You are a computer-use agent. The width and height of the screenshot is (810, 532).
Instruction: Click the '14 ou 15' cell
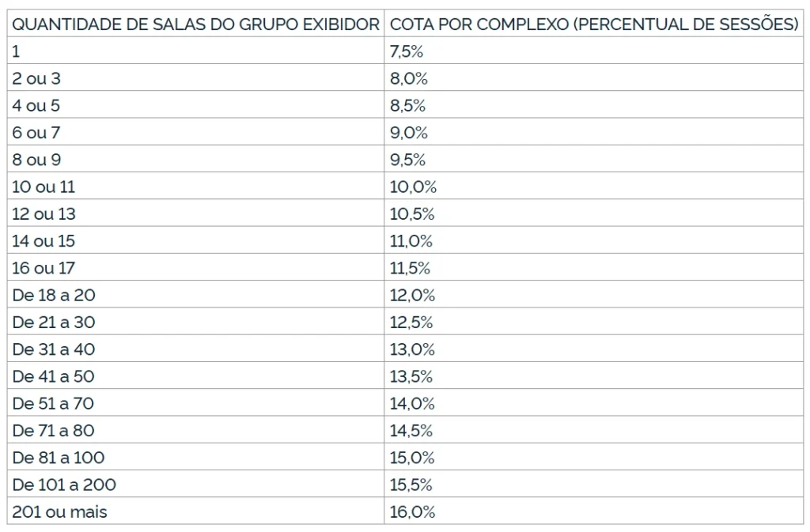44,241
